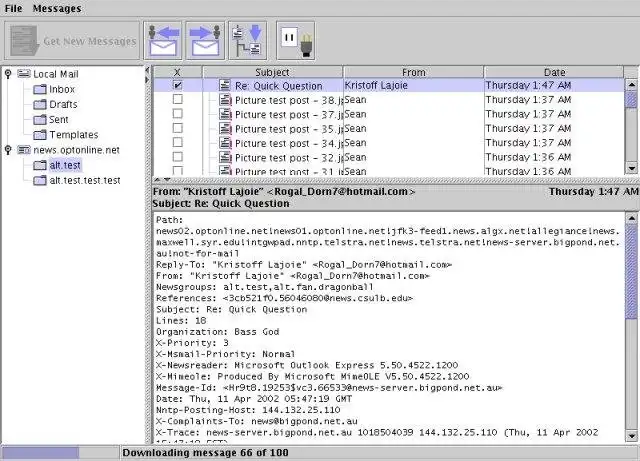The image size is (640, 461).
Task: Open the Inbox folder
Action: tap(62, 89)
